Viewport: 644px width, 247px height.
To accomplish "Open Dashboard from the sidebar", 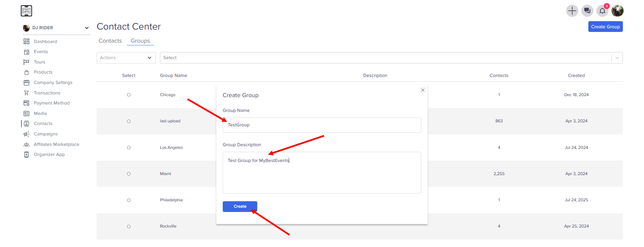I will [45, 41].
